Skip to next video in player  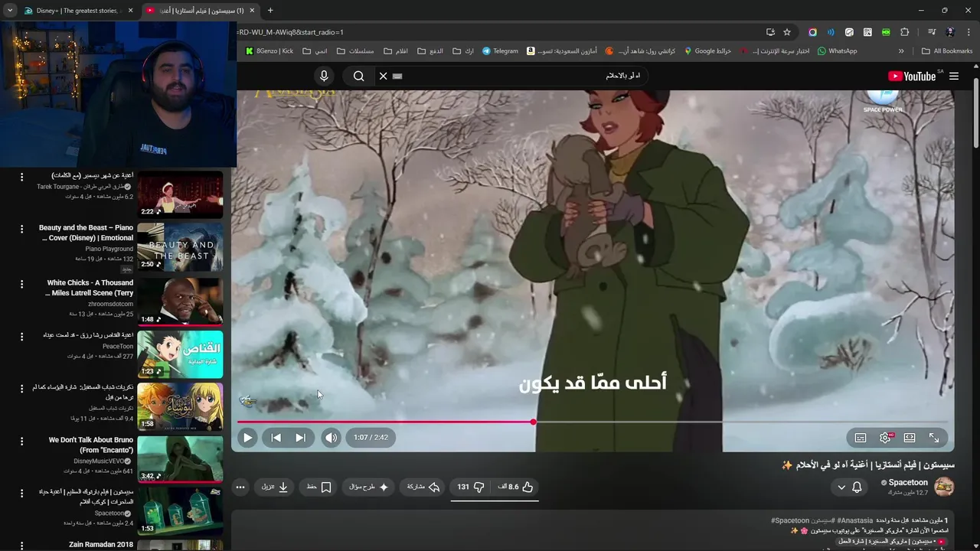[x=300, y=438]
